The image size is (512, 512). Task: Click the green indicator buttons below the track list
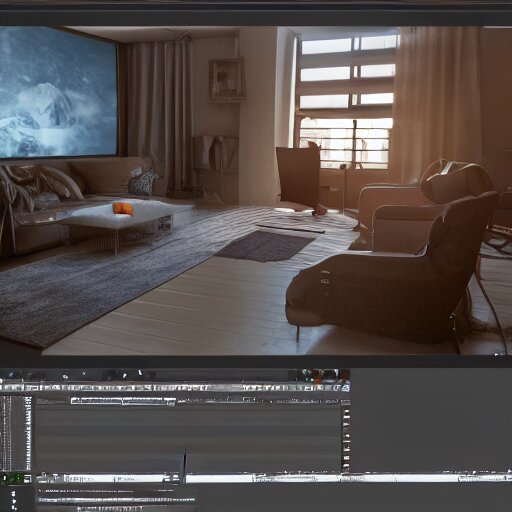(12, 479)
